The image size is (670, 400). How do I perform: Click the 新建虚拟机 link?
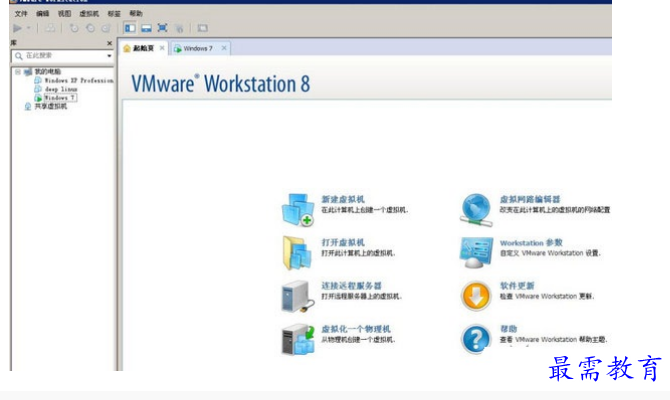pos(343,199)
